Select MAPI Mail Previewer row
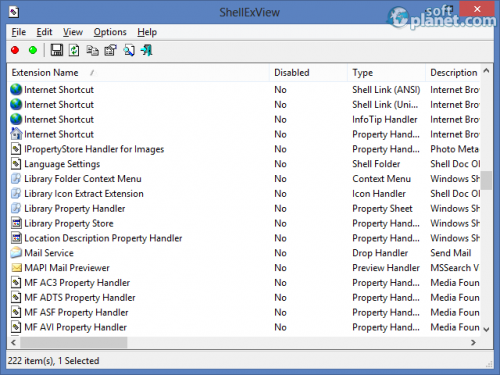This screenshot has height=375, width=500. pyautogui.click(x=244, y=268)
